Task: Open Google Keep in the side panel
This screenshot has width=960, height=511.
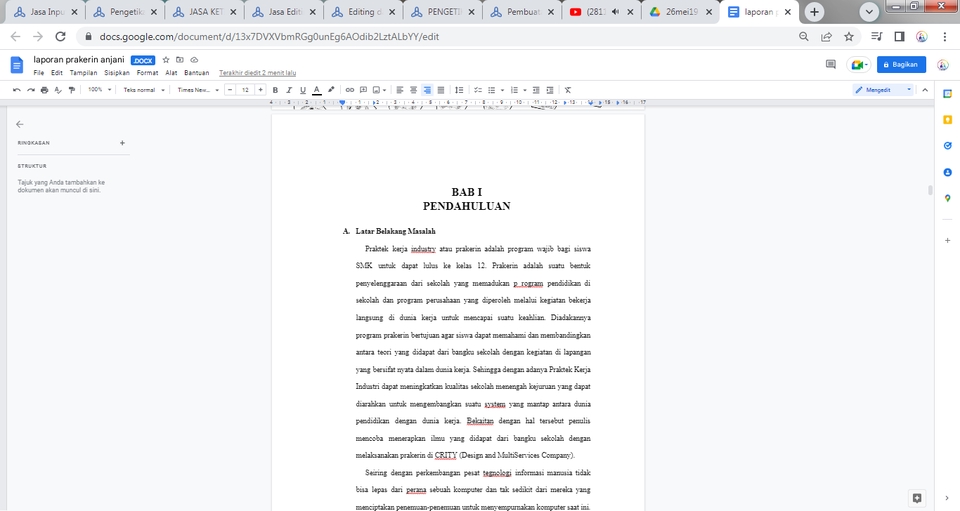Action: click(947, 120)
